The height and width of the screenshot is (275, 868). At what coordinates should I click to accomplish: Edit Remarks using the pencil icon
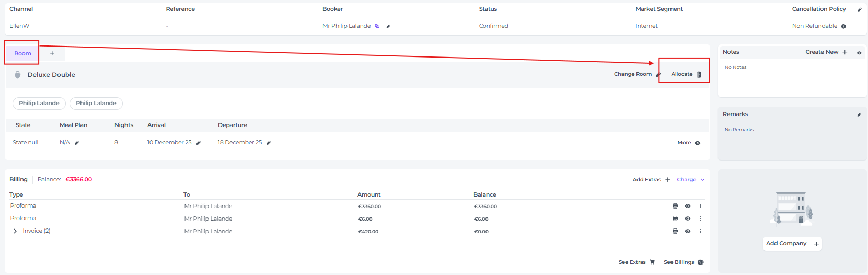pos(859,114)
